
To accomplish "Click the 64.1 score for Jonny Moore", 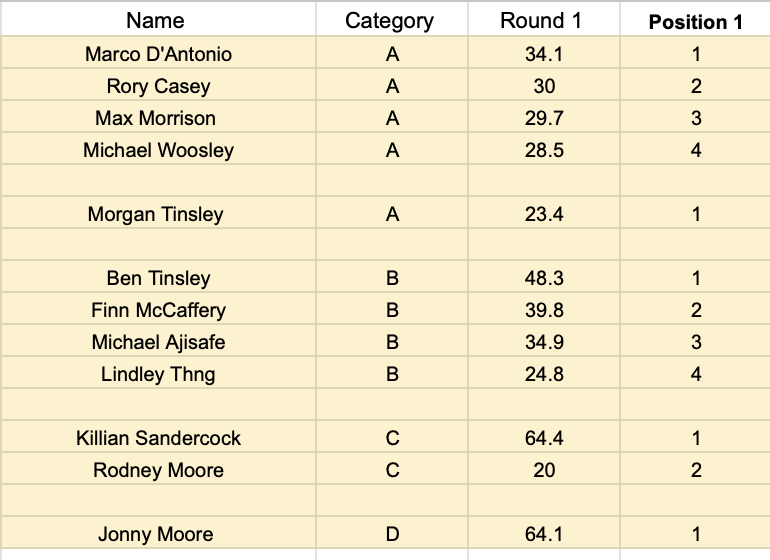I will 544,532.
